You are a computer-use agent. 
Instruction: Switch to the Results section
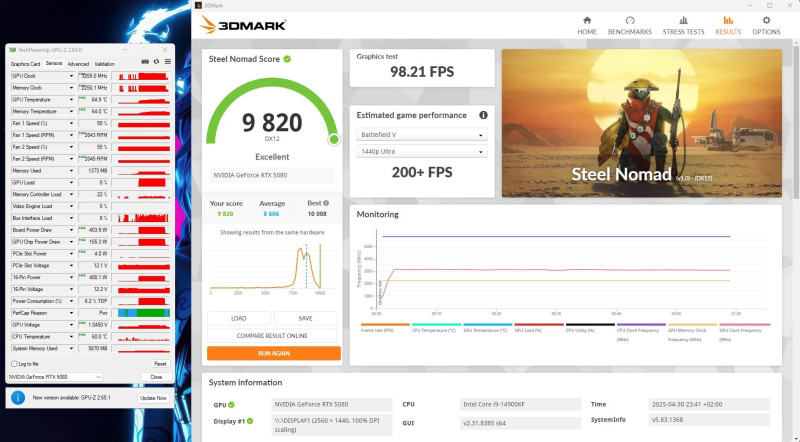[728, 25]
